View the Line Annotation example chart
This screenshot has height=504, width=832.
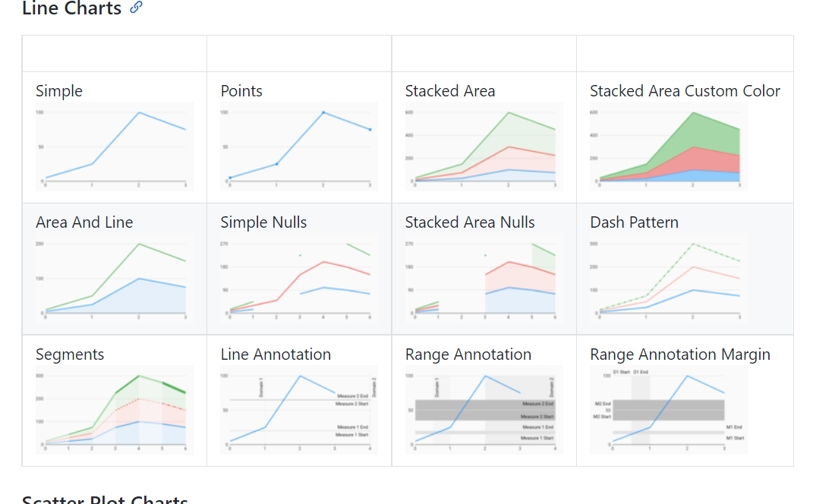tap(298, 410)
